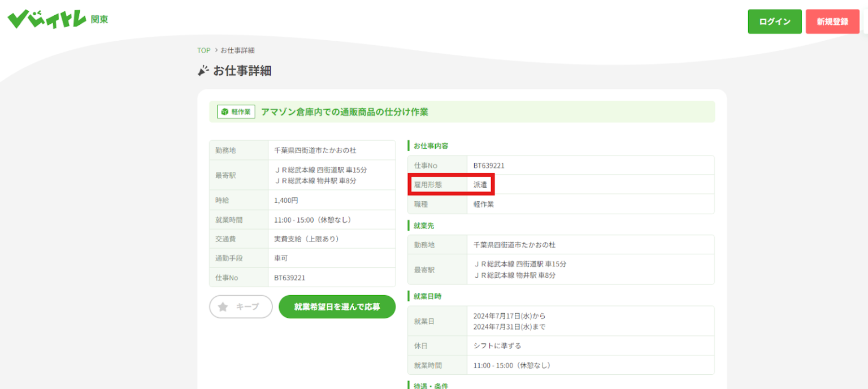Select 千葉県四街道市たかおの杜 under 就業先 section

515,245
